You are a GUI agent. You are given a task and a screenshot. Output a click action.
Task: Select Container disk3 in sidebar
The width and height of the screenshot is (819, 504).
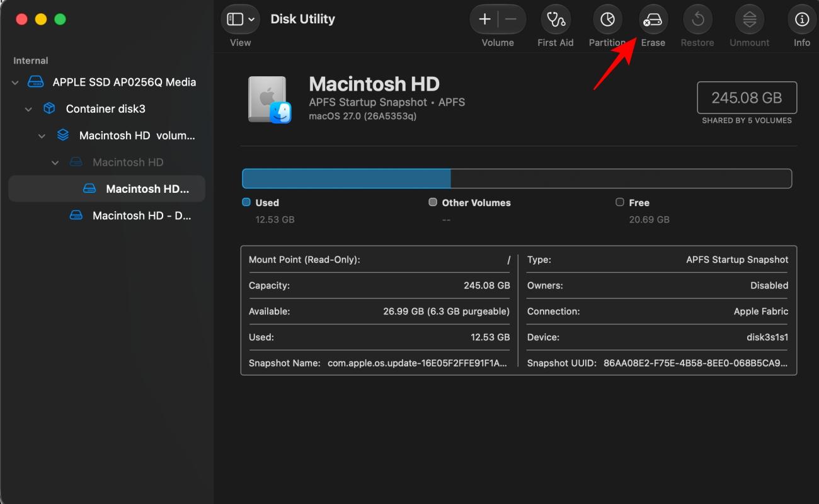click(106, 108)
